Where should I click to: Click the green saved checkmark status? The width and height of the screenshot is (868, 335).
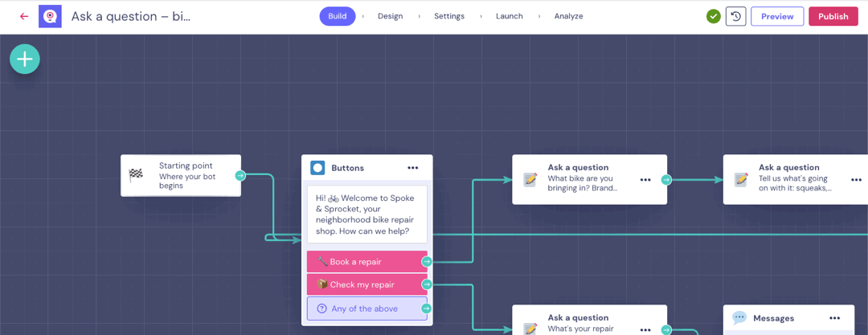tap(714, 17)
